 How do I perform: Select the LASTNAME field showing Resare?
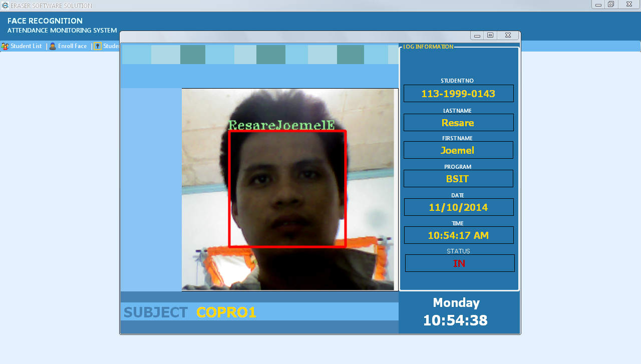tap(458, 122)
